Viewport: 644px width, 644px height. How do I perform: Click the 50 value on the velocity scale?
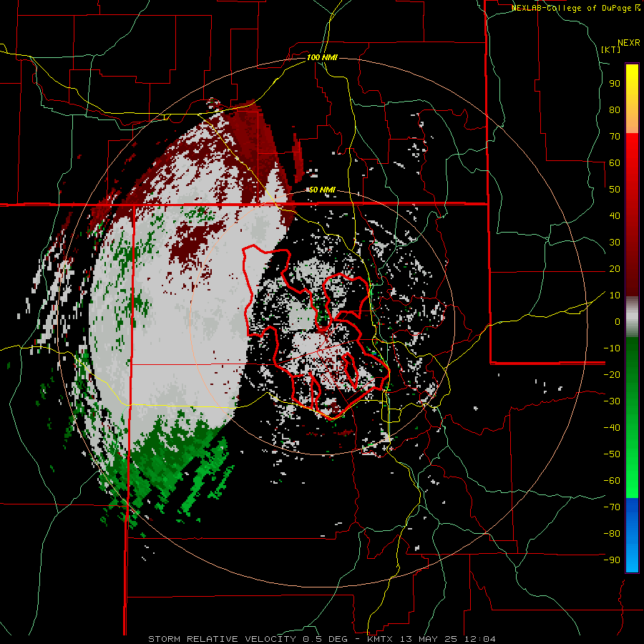(x=615, y=190)
